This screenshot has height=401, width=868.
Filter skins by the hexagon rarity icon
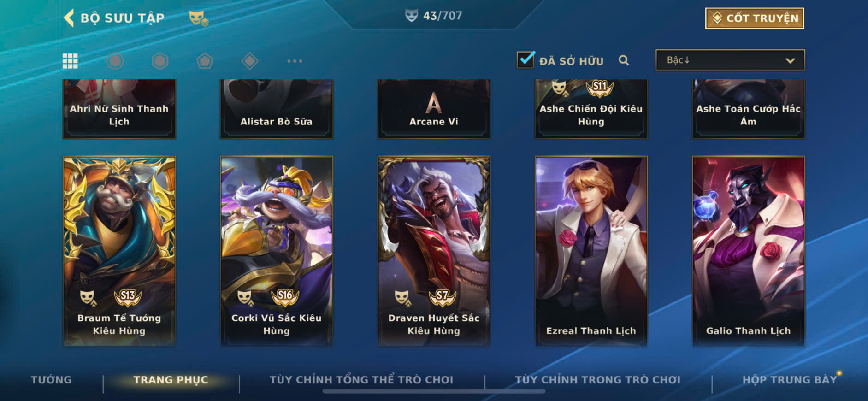click(160, 61)
